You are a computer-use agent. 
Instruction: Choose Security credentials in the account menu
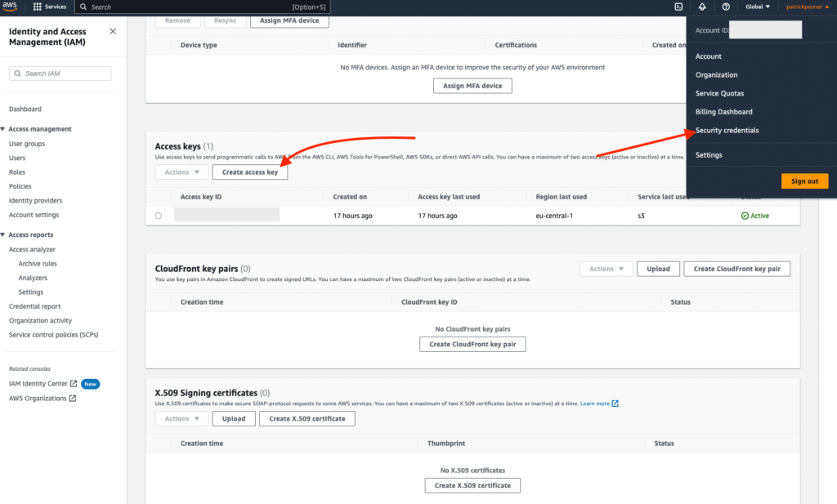click(x=727, y=130)
